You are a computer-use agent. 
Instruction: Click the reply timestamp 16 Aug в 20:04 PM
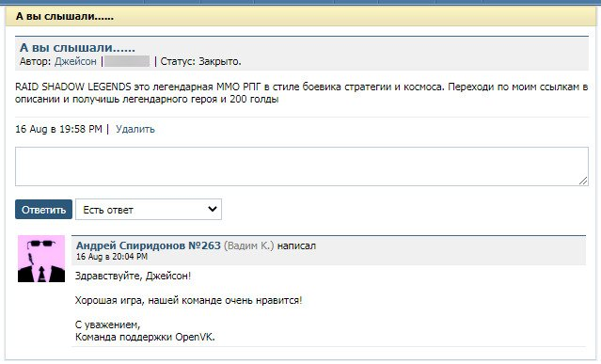tap(112, 257)
